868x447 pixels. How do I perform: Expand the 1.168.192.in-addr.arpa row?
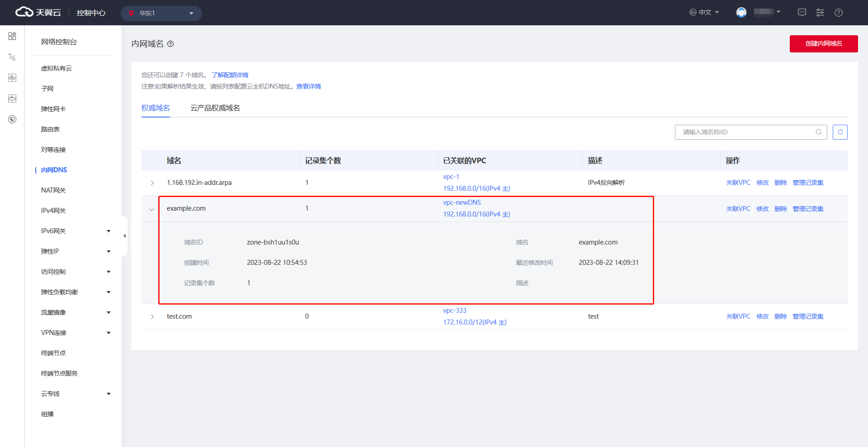(152, 183)
